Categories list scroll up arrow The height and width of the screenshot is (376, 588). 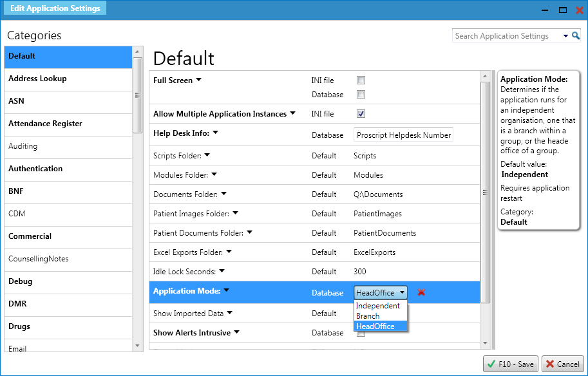[137, 52]
